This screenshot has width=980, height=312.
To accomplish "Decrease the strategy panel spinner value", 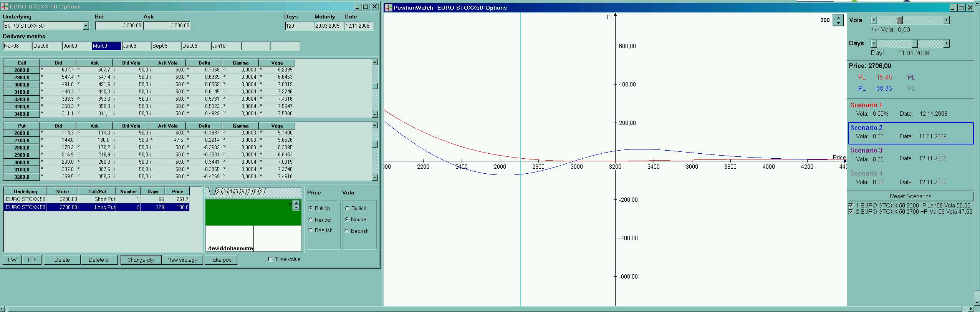I will [296, 208].
